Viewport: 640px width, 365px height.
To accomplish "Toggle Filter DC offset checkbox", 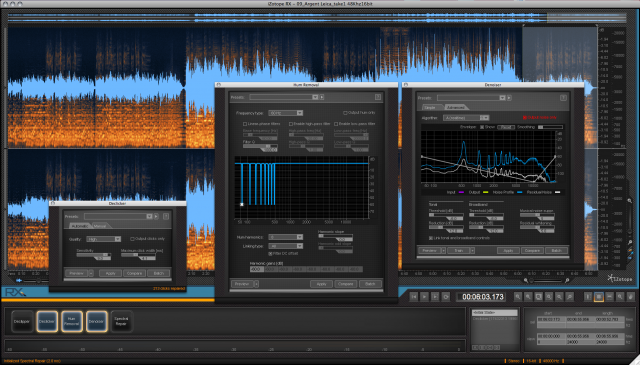I will coord(270,254).
